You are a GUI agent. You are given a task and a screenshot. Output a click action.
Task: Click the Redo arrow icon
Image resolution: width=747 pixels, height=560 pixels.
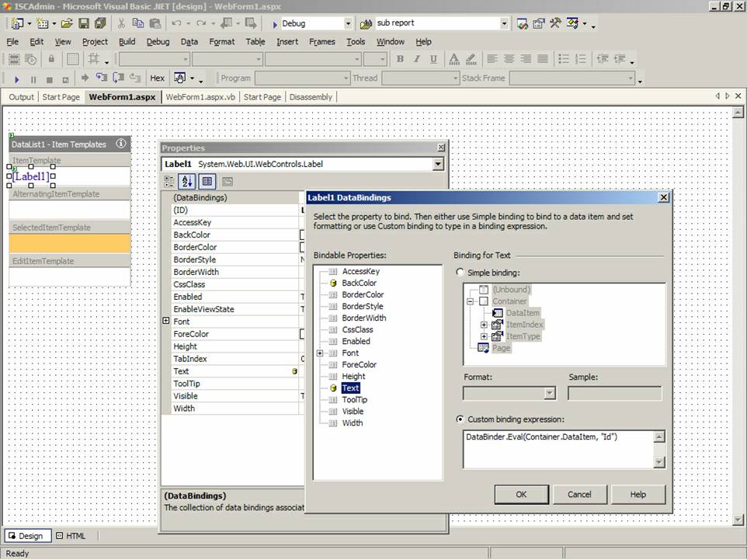click(202, 23)
